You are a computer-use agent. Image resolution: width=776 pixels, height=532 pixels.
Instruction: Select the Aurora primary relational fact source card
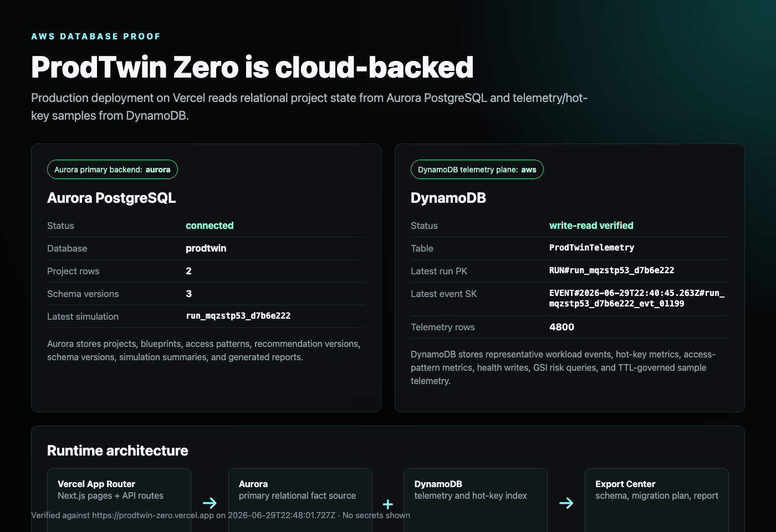[x=300, y=500]
